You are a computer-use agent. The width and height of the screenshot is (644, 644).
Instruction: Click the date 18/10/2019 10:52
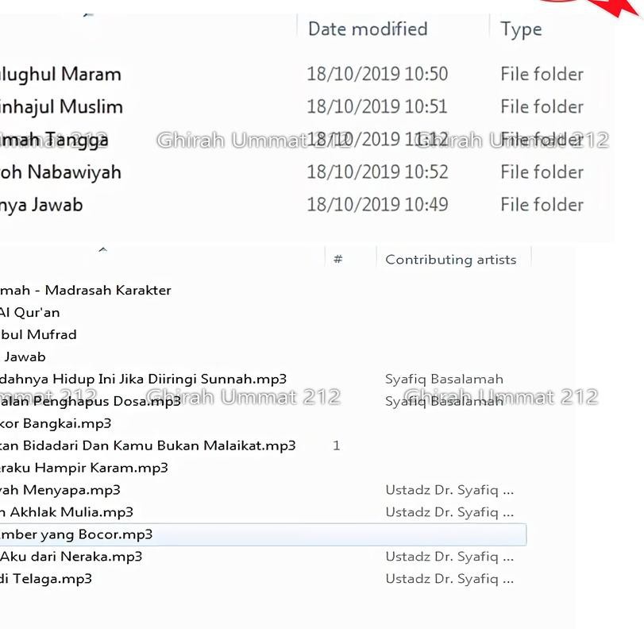pyautogui.click(x=377, y=172)
